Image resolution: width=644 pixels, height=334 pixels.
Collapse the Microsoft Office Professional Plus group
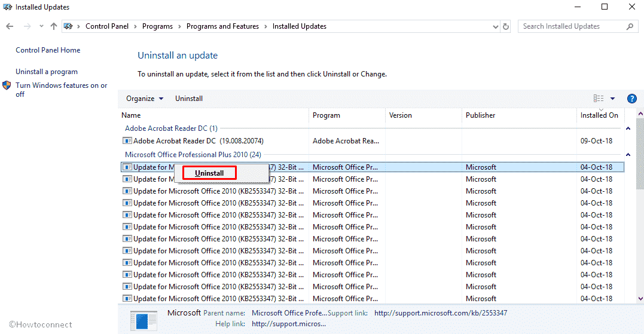pos(628,155)
